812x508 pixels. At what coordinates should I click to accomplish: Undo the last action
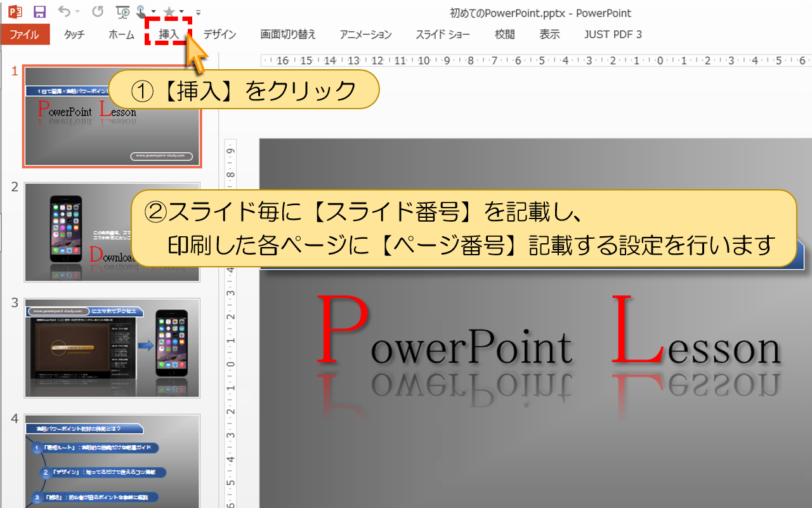[64, 11]
